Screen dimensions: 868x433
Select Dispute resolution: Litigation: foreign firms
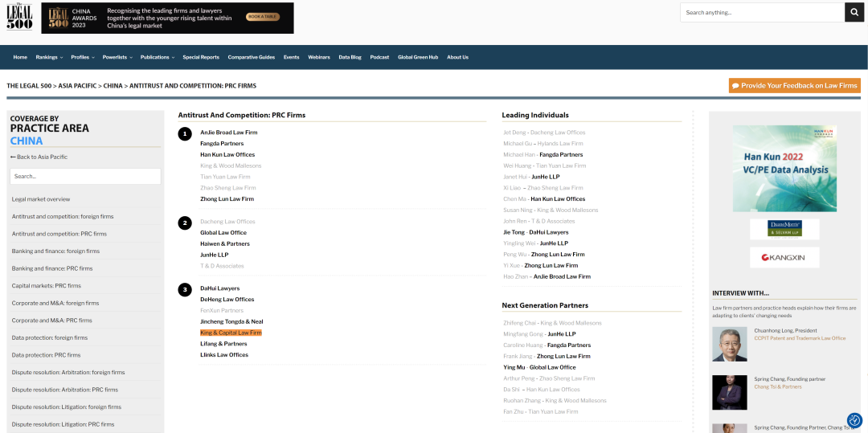[67, 407]
